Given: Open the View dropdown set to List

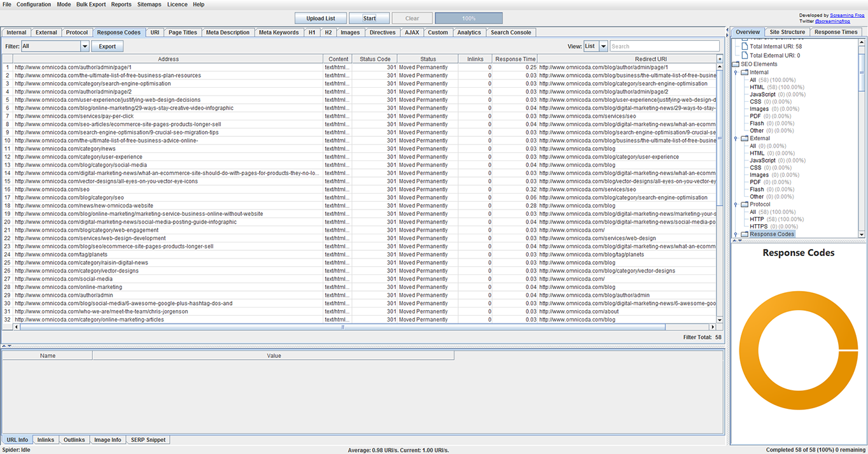Looking at the screenshot, I should point(595,46).
